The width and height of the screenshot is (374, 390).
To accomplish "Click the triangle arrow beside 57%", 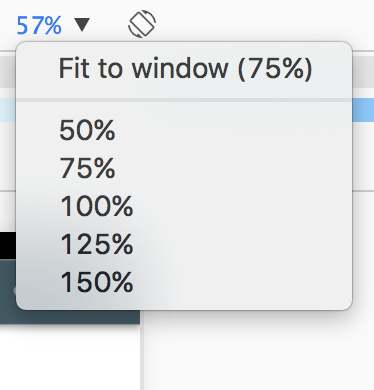I will (x=82, y=25).
